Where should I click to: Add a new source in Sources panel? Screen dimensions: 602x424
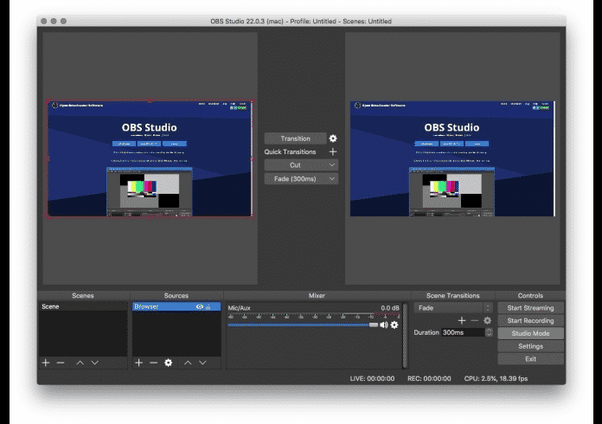(139, 363)
